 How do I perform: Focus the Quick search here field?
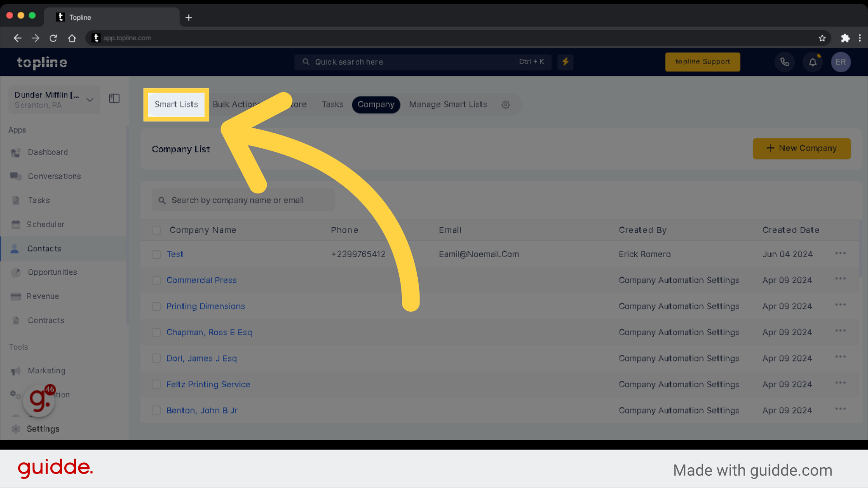coord(423,62)
